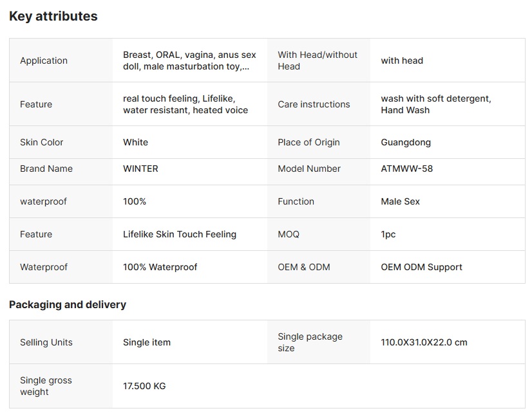Click the Skin Color label

42,142
